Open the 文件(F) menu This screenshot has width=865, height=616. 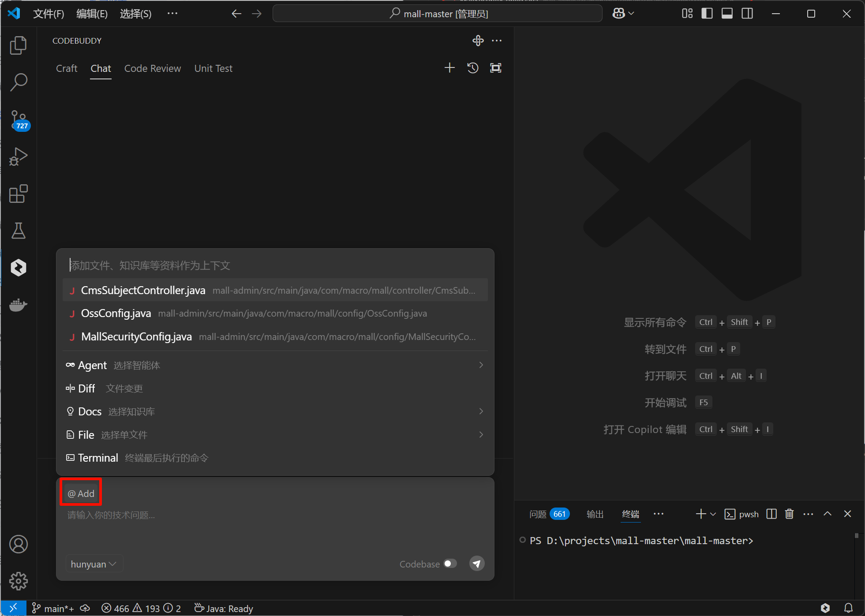click(49, 14)
